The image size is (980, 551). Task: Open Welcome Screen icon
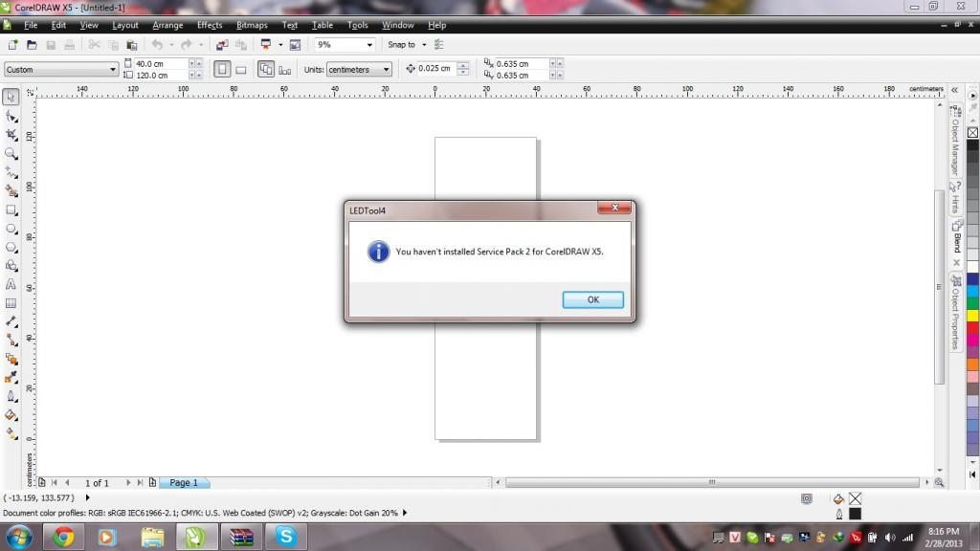[x=295, y=45]
